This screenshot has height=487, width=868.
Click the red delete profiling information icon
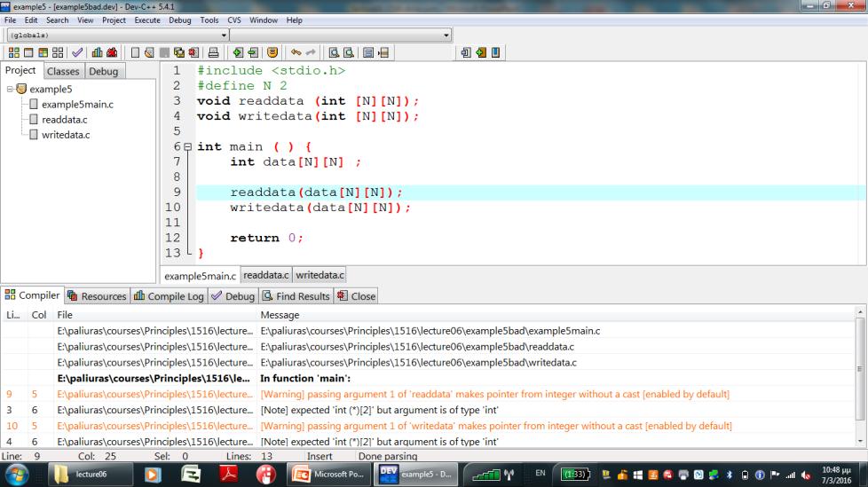(x=112, y=52)
